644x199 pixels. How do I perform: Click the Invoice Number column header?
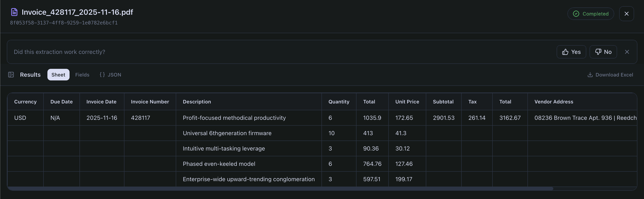[150, 102]
